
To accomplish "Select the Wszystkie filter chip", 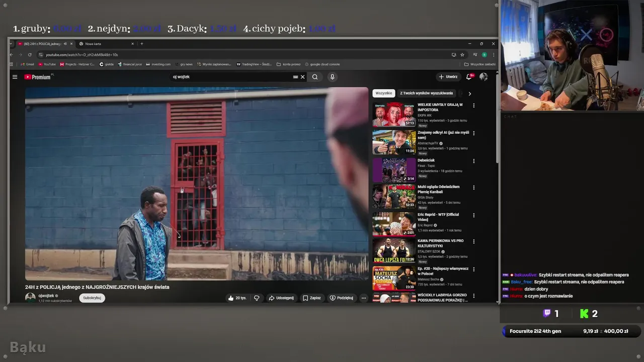I will click(383, 93).
